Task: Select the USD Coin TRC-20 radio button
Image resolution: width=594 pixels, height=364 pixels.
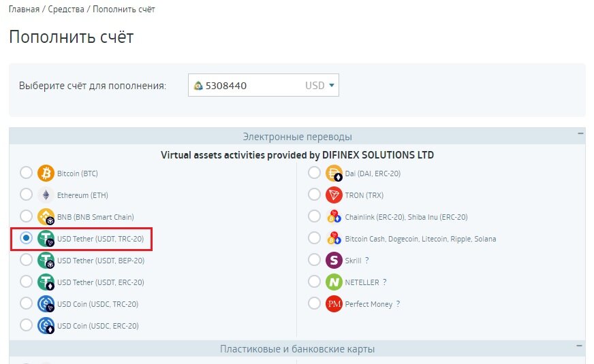Action: point(26,303)
